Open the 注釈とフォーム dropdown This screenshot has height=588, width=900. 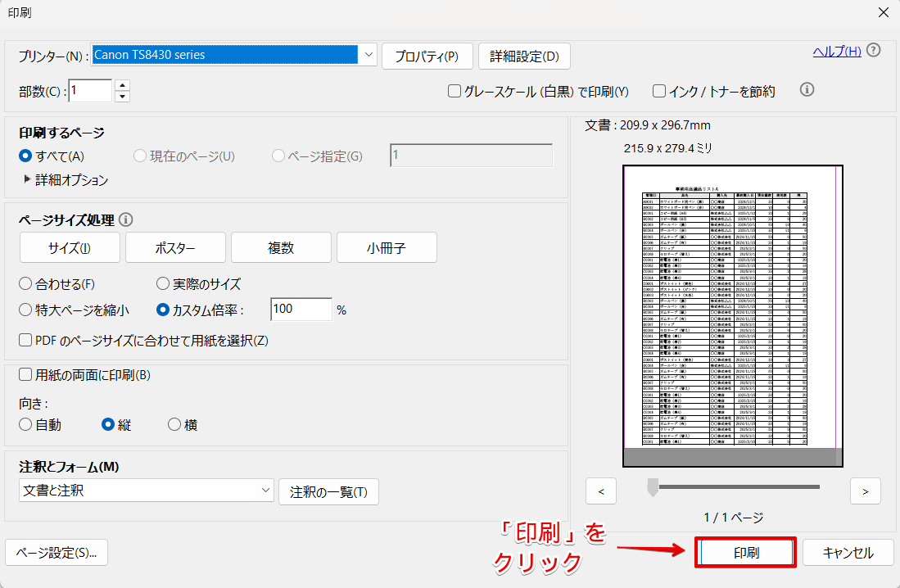pyautogui.click(x=265, y=489)
